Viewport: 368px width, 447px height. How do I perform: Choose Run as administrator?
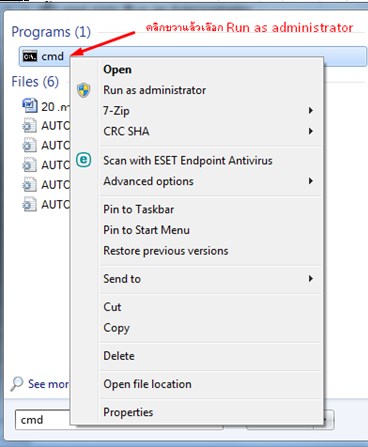click(154, 90)
